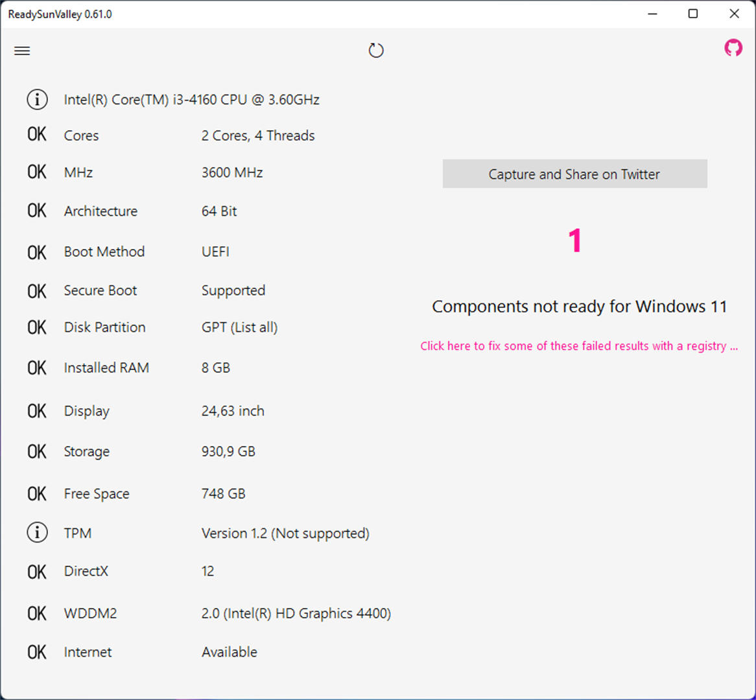The height and width of the screenshot is (700, 756).
Task: Click the Installed RAM label
Action: pyautogui.click(x=106, y=368)
